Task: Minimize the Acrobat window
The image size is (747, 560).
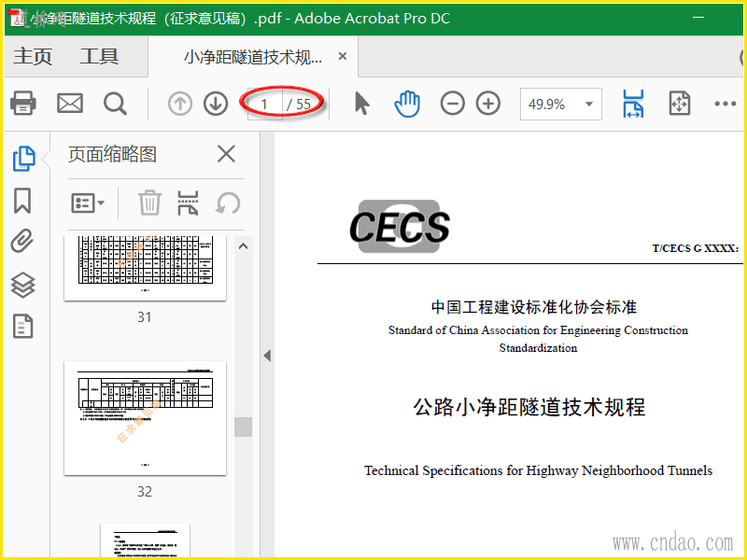Action: pos(698,18)
